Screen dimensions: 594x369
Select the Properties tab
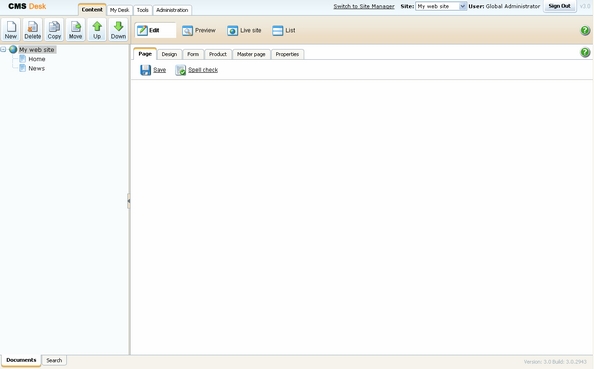coord(287,54)
